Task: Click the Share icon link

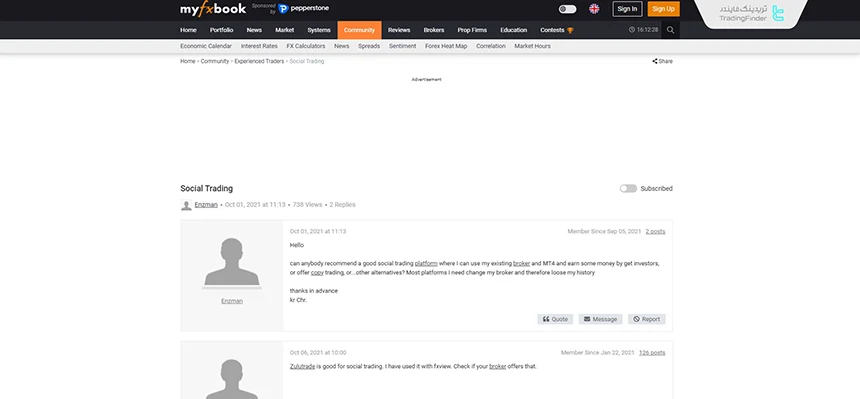Action: [663, 61]
